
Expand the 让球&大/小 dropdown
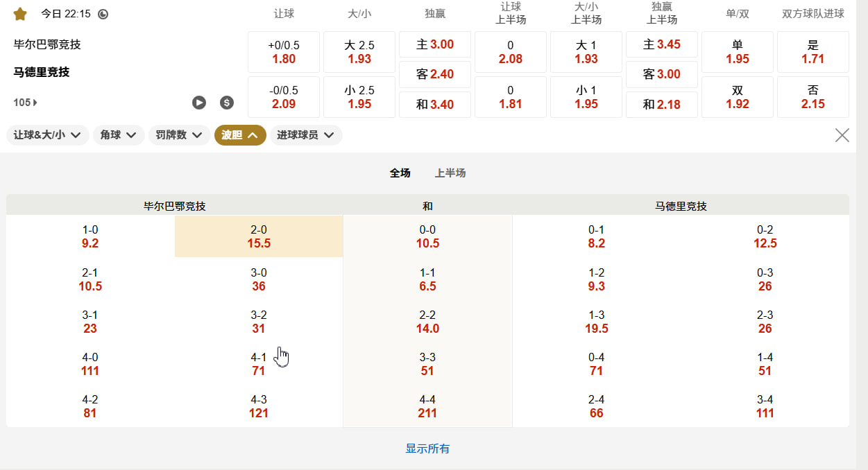pos(48,135)
